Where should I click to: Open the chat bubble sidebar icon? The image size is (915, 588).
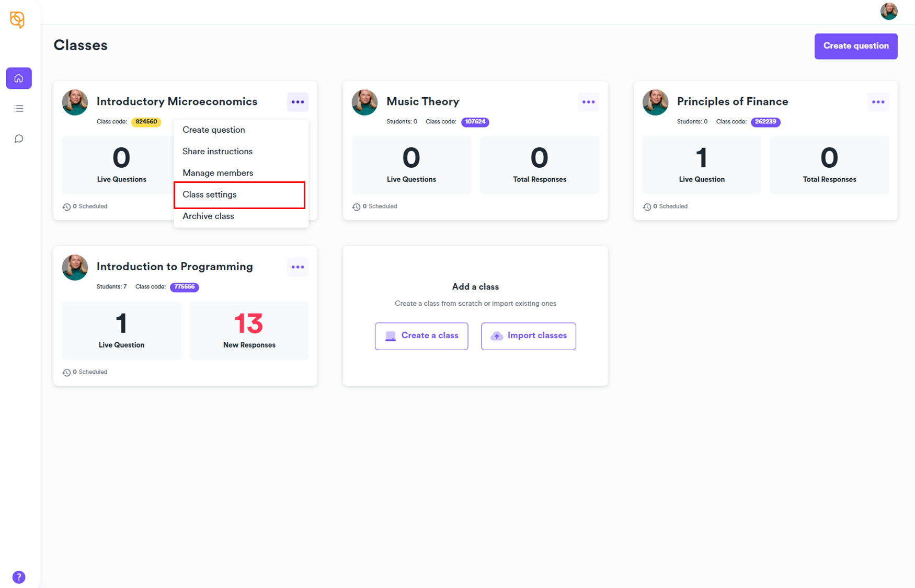19,139
